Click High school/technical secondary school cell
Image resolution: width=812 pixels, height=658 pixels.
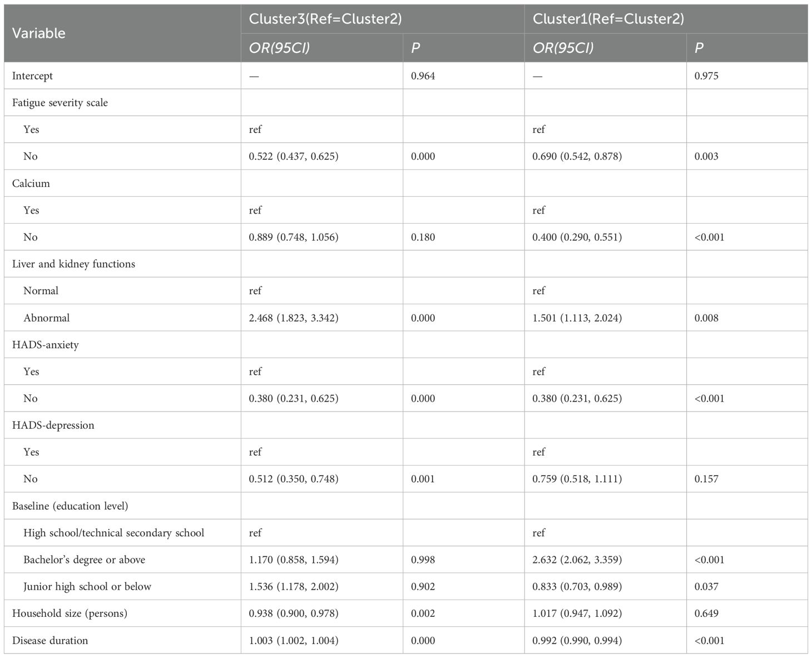click(x=113, y=532)
